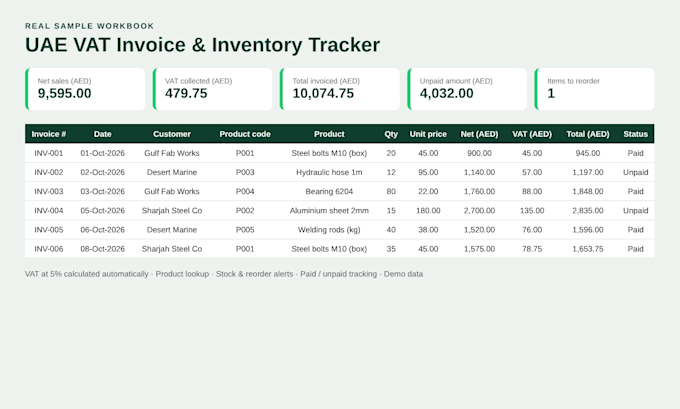Click the Unpaid status for INV-002
The image size is (680, 409).
[635, 172]
